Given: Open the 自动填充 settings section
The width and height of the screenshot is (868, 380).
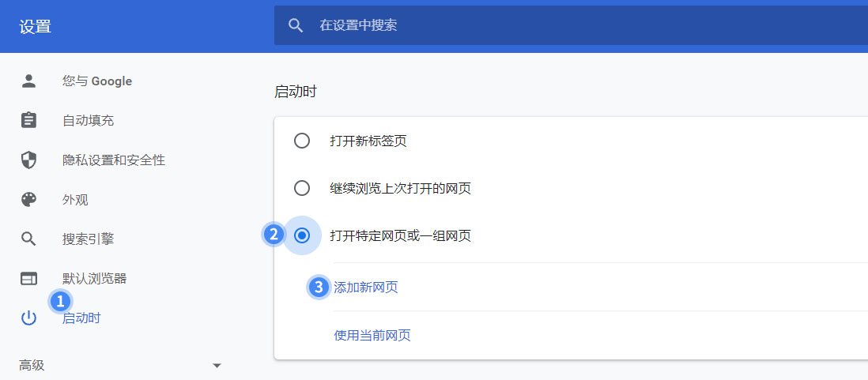Looking at the screenshot, I should (88, 121).
